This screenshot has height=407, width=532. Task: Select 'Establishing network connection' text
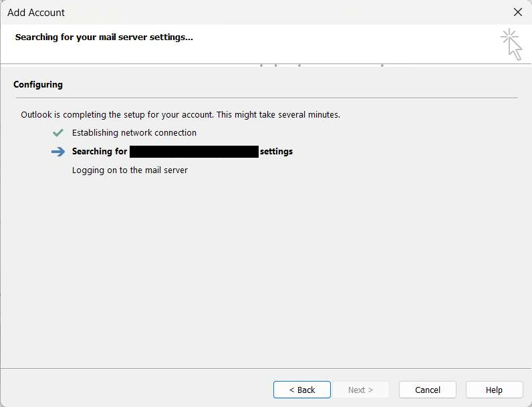134,132
